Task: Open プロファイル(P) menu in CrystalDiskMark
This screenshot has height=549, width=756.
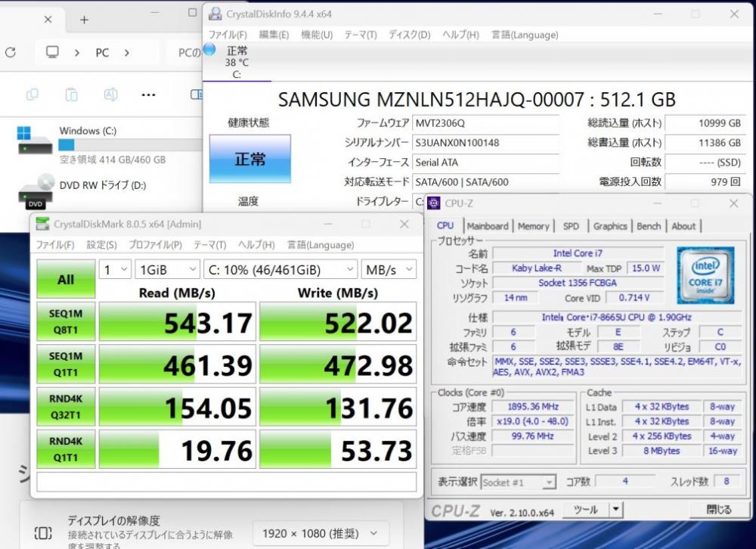Action: [x=155, y=245]
